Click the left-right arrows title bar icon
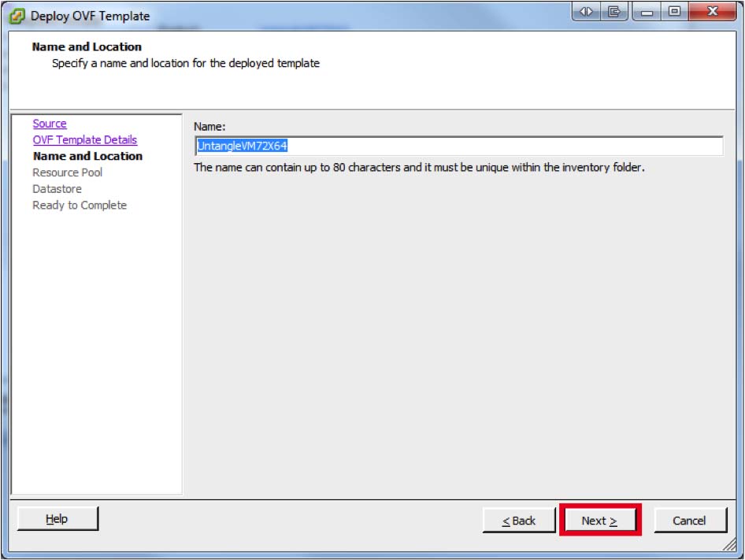The image size is (745, 560). coord(586,11)
